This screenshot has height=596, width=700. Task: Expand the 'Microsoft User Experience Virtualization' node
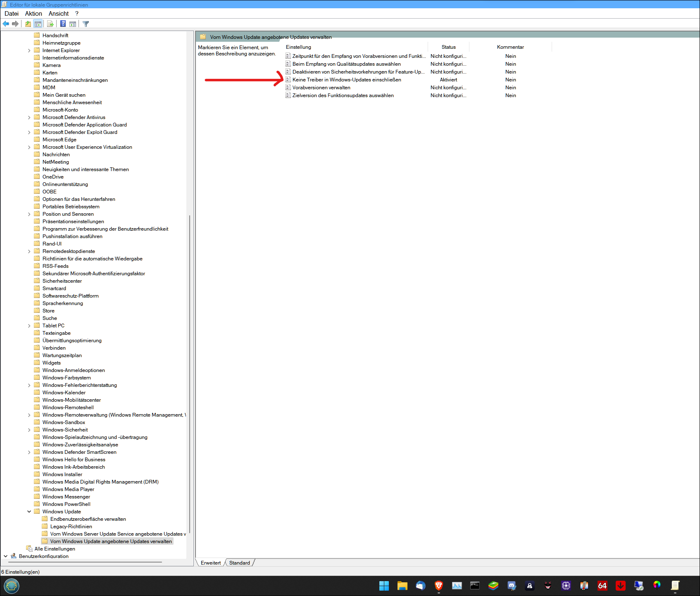click(x=29, y=147)
